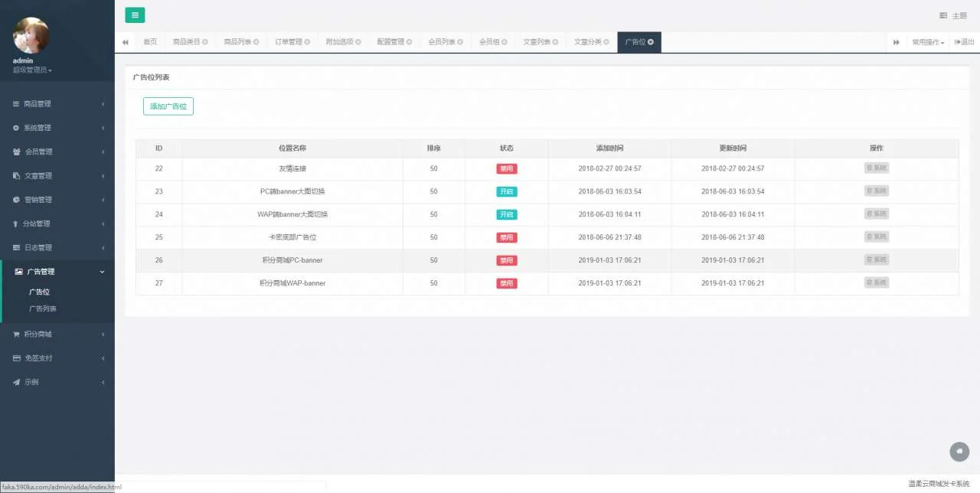This screenshot has width=980, height=493.
Task: Open the 超级管理员 user dropdown
Action: [x=32, y=70]
